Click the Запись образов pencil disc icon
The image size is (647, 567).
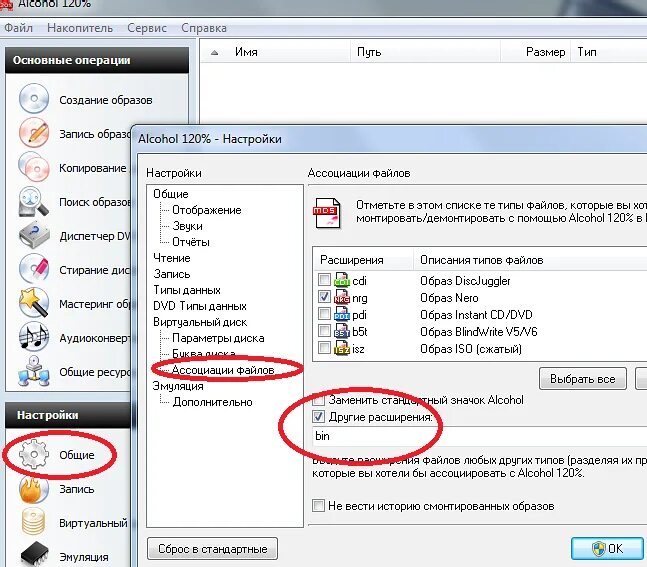pos(34,132)
